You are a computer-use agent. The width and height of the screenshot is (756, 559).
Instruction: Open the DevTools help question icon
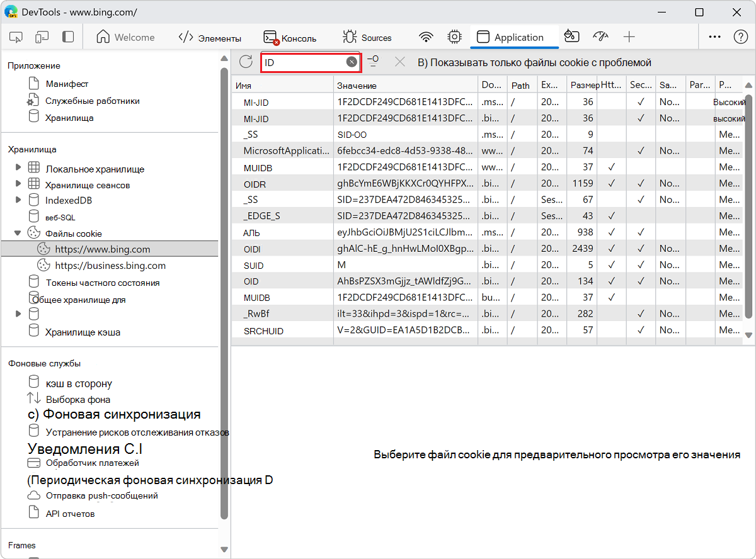(x=741, y=37)
